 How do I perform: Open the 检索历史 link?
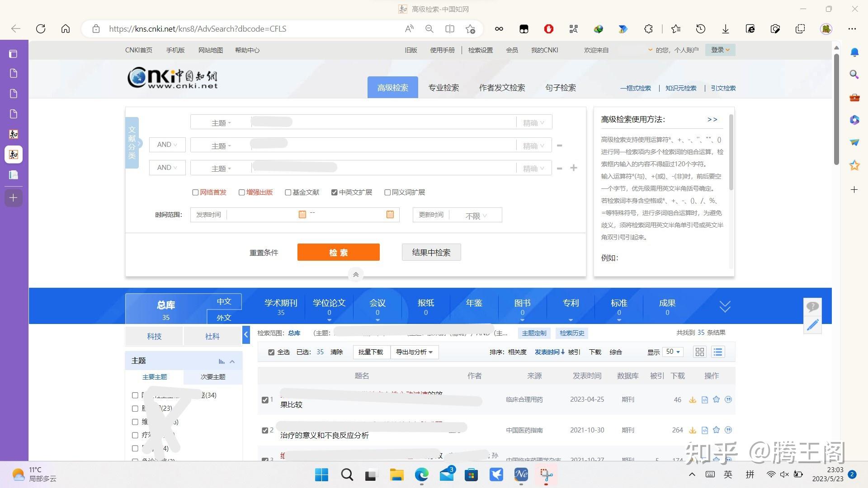(x=572, y=333)
